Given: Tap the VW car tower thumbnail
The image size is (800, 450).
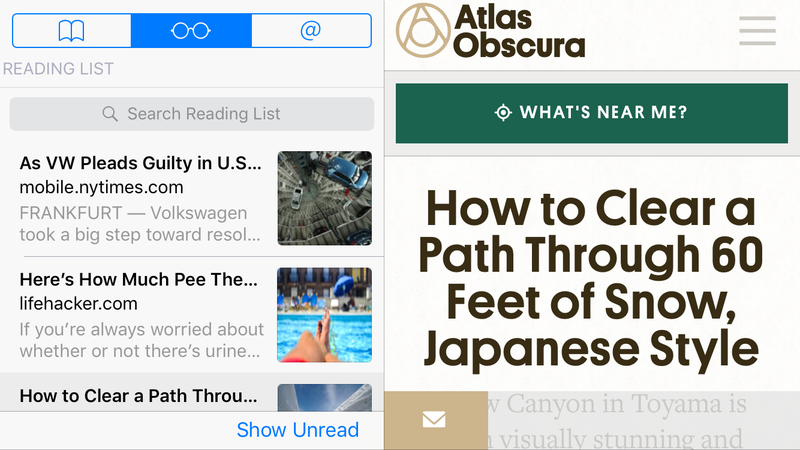Looking at the screenshot, I should click(324, 198).
